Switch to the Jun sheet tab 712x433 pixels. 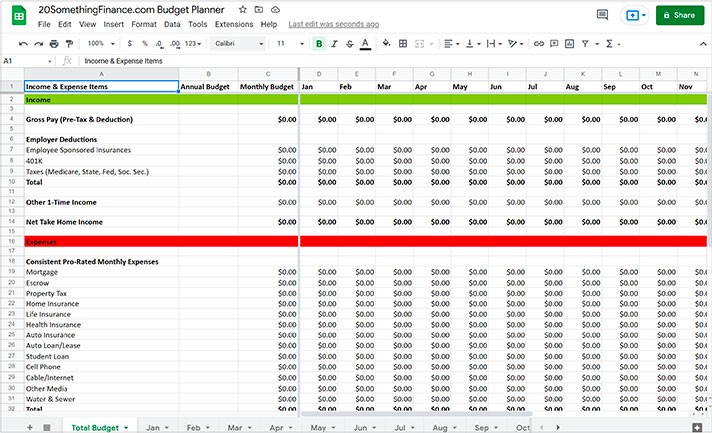[x=365, y=428]
